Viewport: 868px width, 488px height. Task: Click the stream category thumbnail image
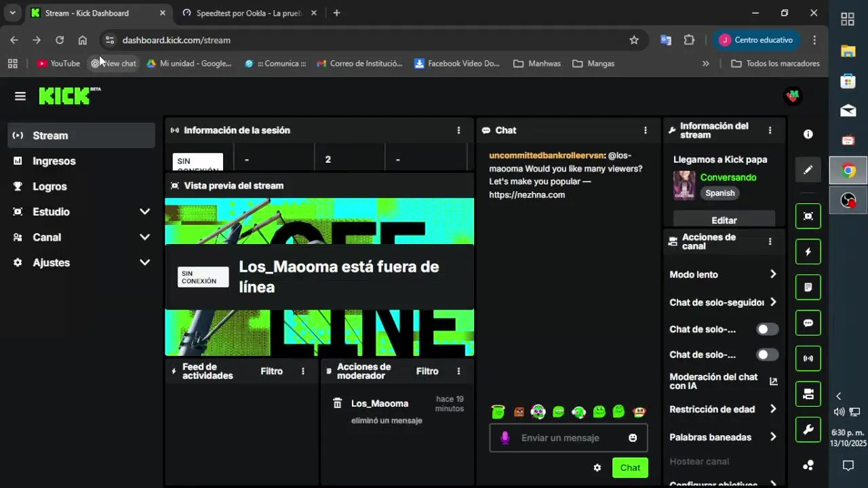(x=684, y=185)
